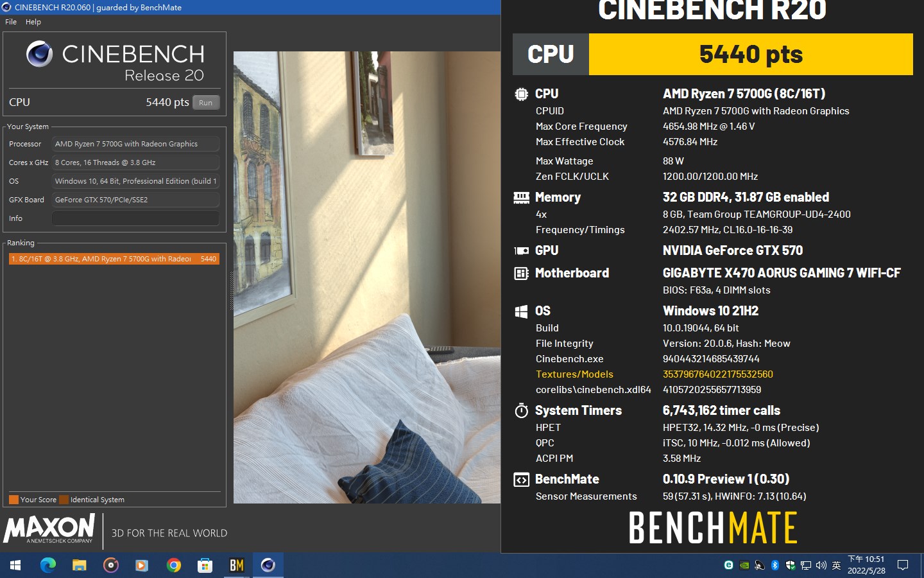Click the Cinebench logo sphere icon

(x=40, y=54)
